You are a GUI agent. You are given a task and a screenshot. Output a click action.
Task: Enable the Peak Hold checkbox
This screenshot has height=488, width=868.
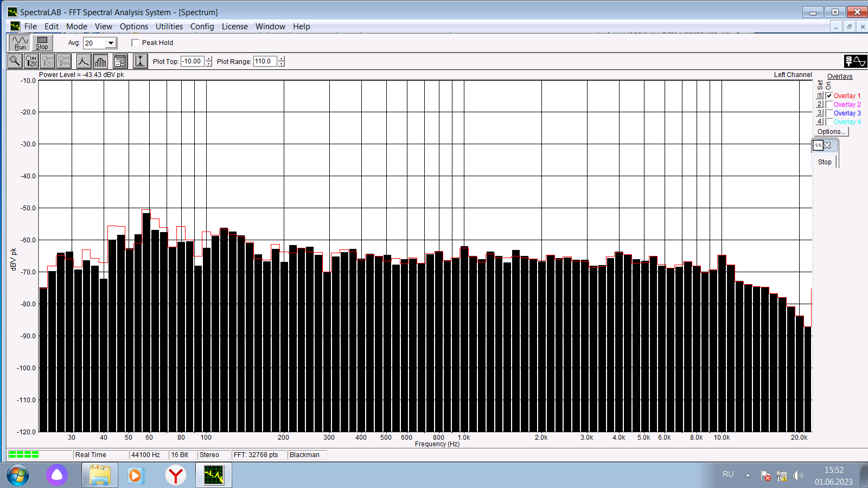pos(136,43)
